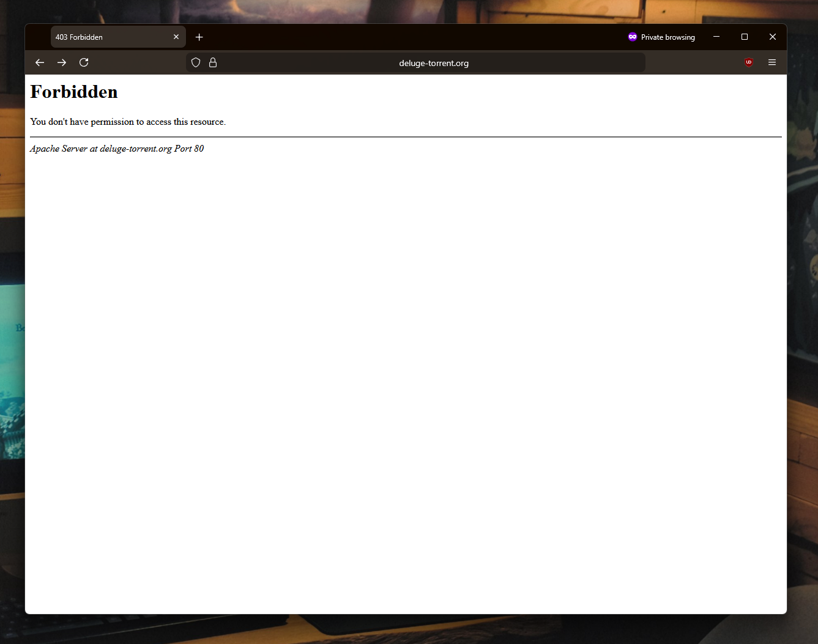818x644 pixels.
Task: Click the Forbidden heading
Action: 74,92
